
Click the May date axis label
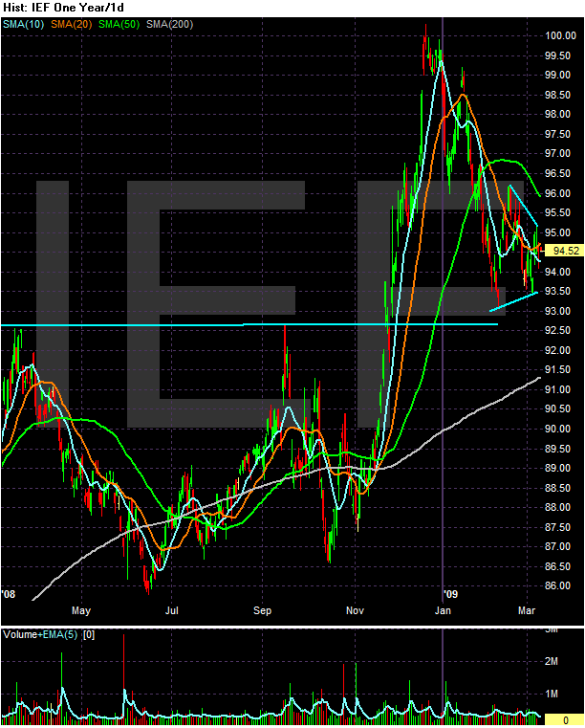(x=81, y=611)
